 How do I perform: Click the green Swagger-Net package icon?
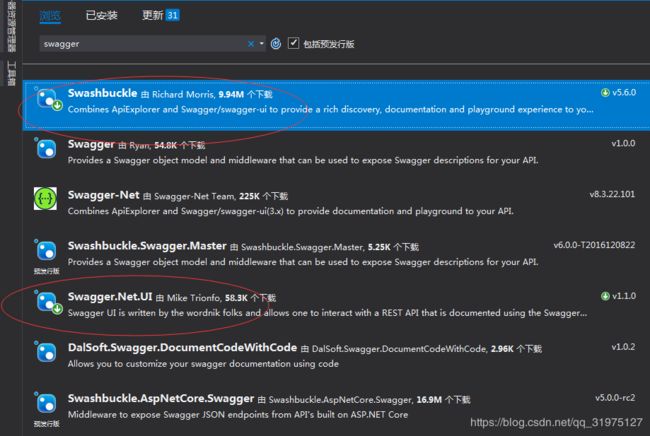point(45,199)
